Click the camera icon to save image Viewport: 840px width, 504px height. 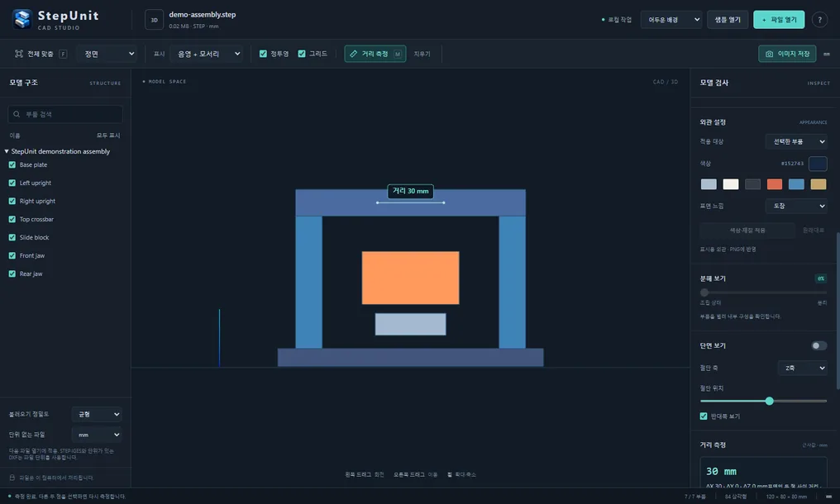pyautogui.click(x=769, y=54)
